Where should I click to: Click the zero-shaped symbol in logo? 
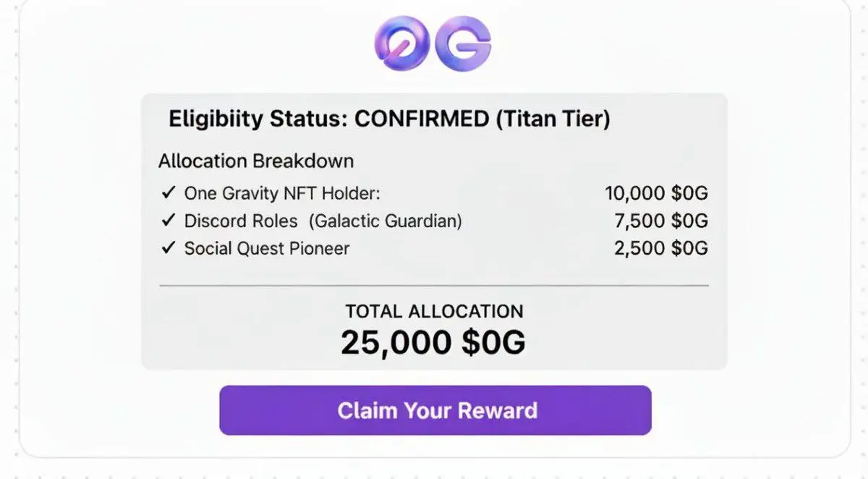pos(402,43)
